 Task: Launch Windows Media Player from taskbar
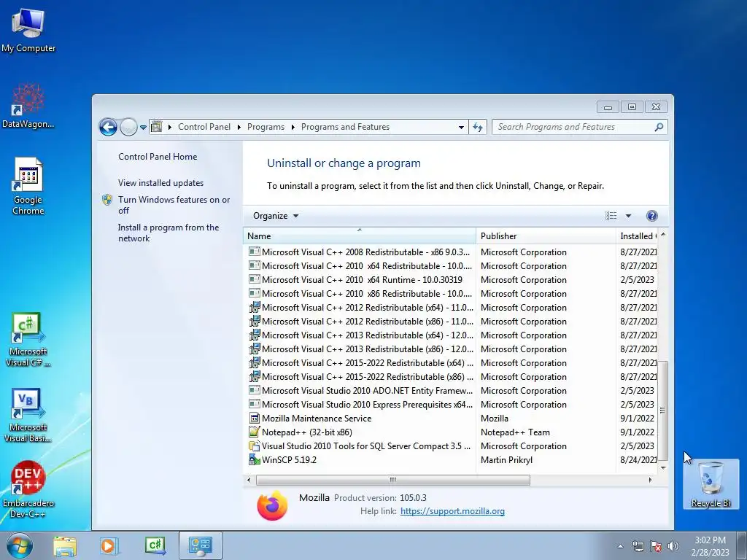click(x=109, y=545)
